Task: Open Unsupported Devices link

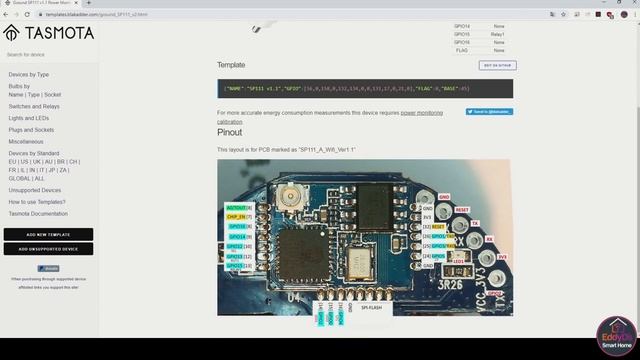Action: 35,190
